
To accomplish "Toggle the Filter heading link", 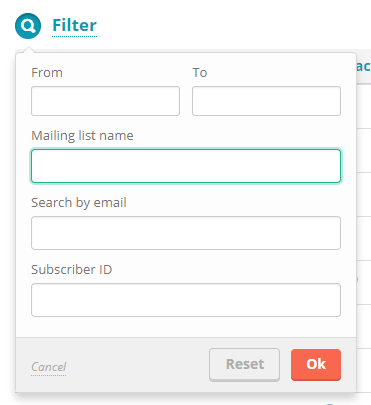I will coord(75,26).
